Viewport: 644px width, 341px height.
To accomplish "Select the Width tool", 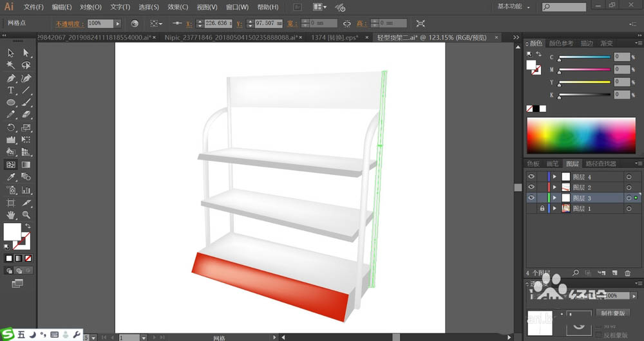I will [11, 140].
